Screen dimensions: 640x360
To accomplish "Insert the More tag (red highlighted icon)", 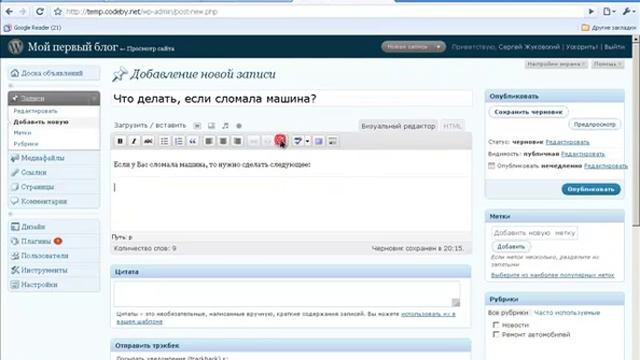I will 280,141.
